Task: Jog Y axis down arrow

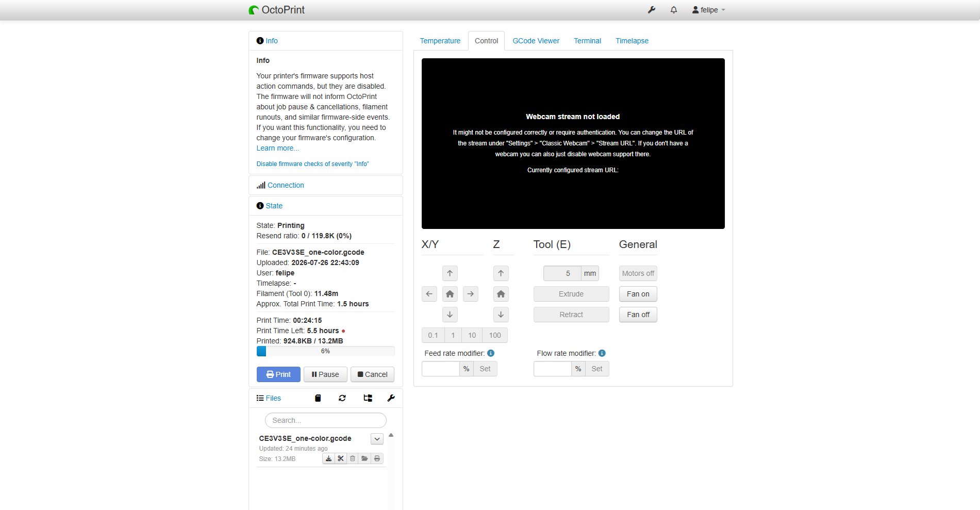Action: click(450, 315)
